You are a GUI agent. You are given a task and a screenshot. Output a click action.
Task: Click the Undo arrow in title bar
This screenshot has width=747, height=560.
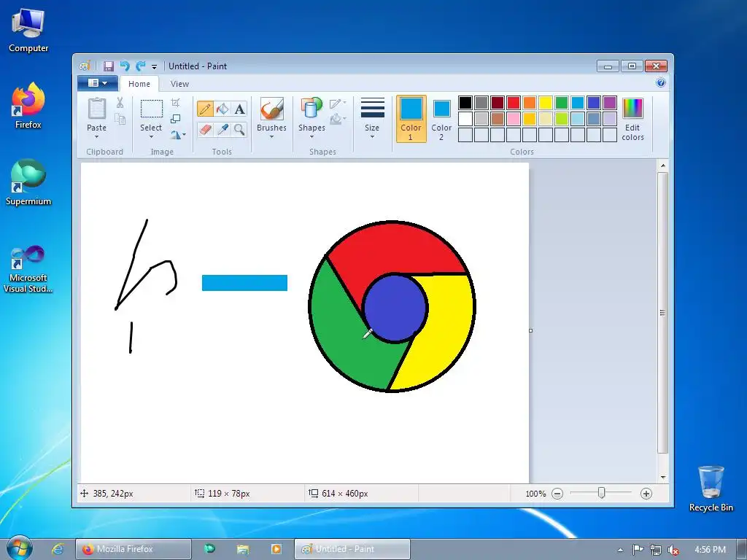click(125, 66)
